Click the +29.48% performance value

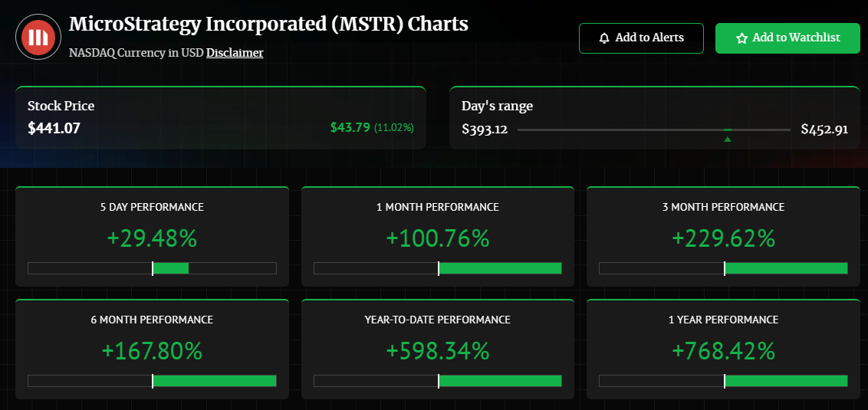pos(153,238)
